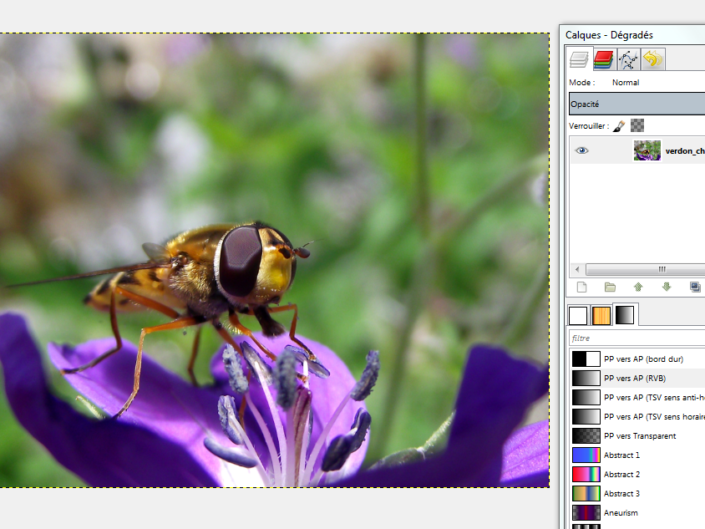The width and height of the screenshot is (705, 529).
Task: Raise the layer with green up arrow
Action: (638, 287)
